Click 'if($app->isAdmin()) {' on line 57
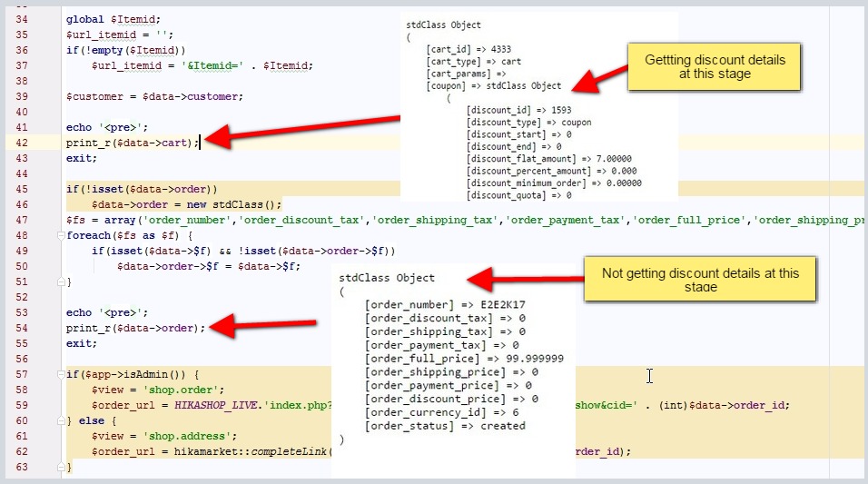This screenshot has height=484, width=868. coord(133,375)
